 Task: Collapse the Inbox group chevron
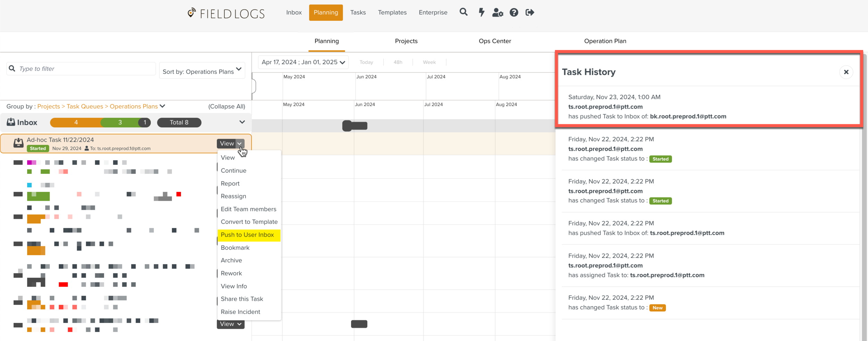click(242, 122)
